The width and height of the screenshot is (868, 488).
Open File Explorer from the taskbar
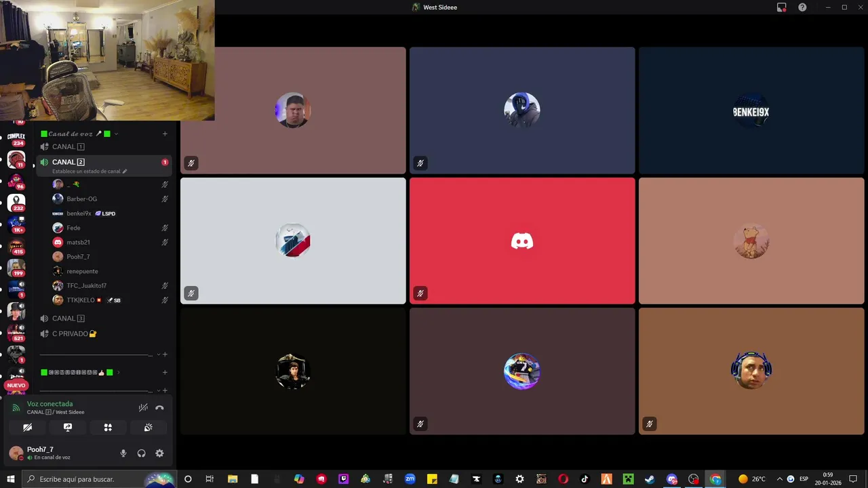233,479
